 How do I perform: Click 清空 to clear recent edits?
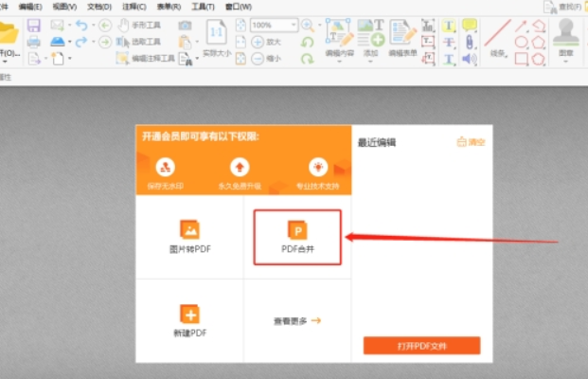tap(471, 142)
